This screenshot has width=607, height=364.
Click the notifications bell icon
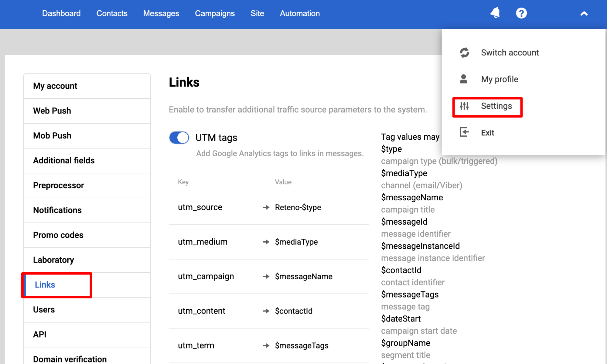(495, 13)
